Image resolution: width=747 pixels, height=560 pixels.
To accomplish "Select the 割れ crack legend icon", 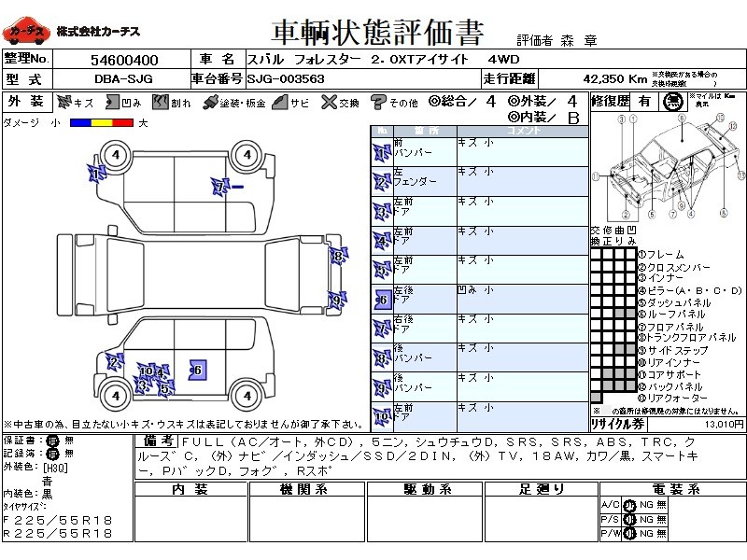I will (x=161, y=102).
